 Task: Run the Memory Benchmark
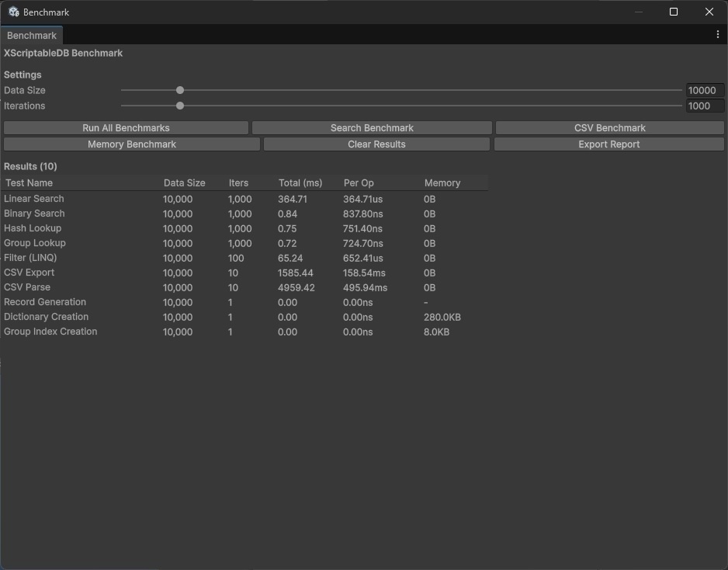tap(132, 144)
